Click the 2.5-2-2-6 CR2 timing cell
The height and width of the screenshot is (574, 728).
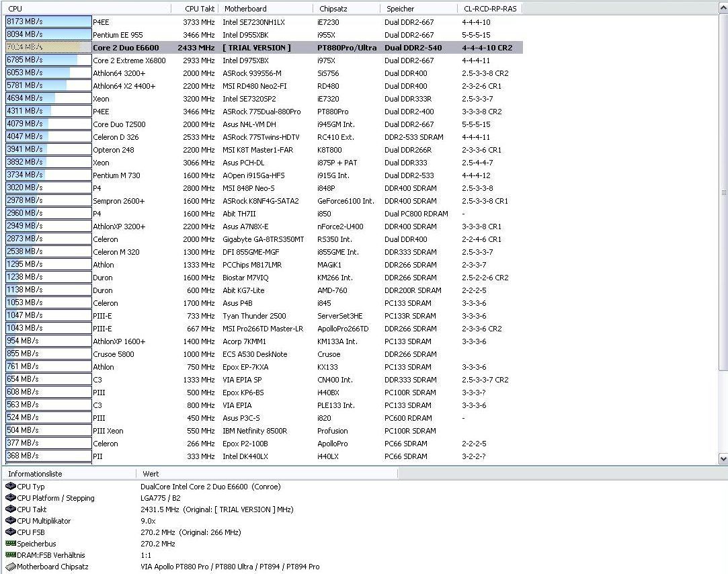pyautogui.click(x=485, y=277)
